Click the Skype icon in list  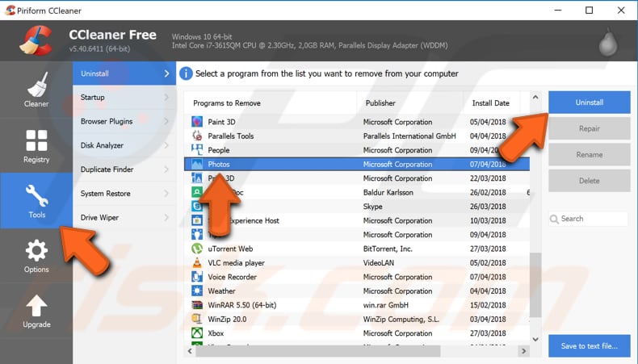pos(197,206)
